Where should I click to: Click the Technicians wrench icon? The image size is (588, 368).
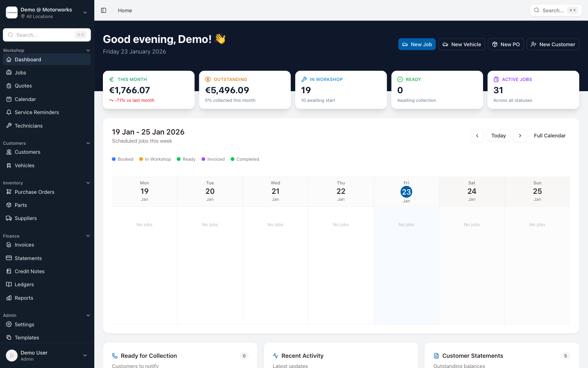[9, 126]
